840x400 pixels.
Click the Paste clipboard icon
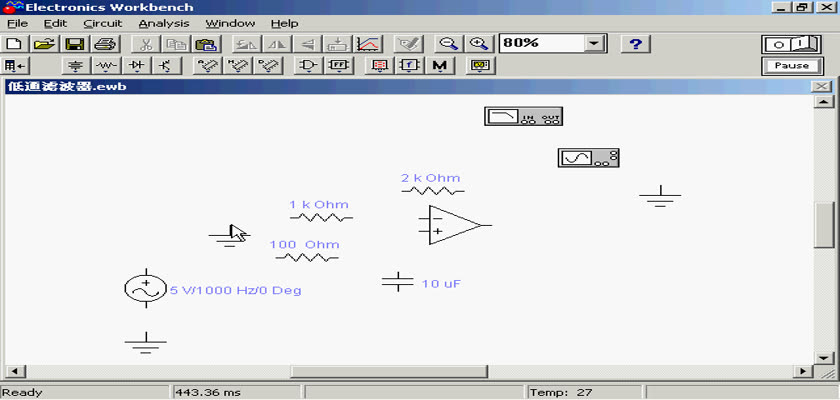(205, 44)
